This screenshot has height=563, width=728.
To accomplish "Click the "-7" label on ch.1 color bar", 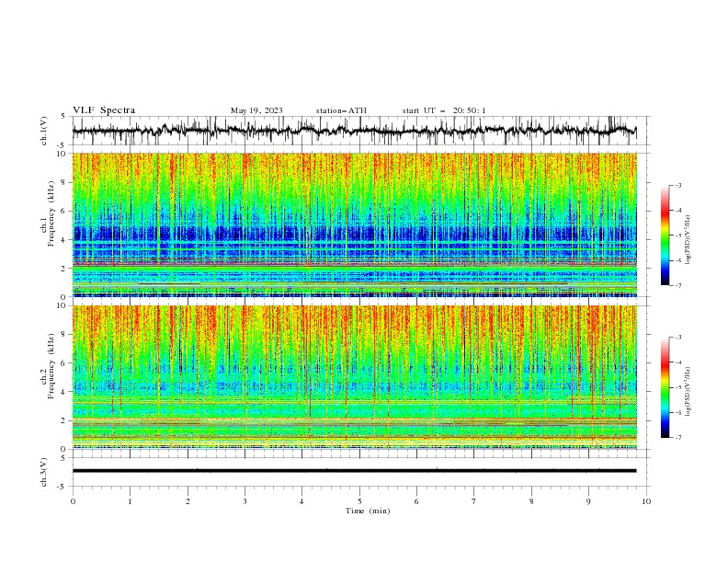I will (x=678, y=285).
